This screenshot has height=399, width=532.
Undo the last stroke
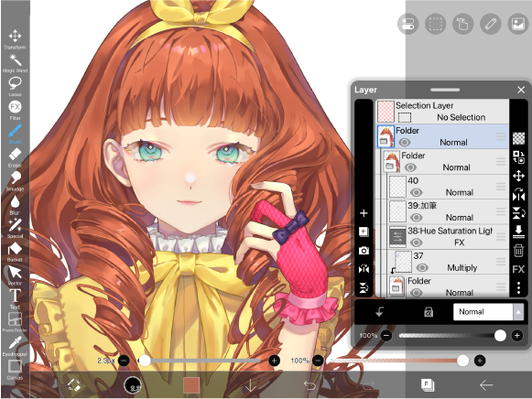[x=309, y=385]
